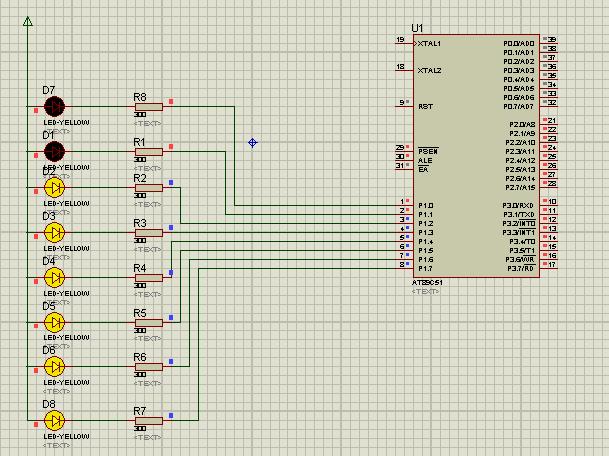The image size is (609, 456).
Task: Click the P3.2/INT0 pin label
Action: tap(519, 224)
